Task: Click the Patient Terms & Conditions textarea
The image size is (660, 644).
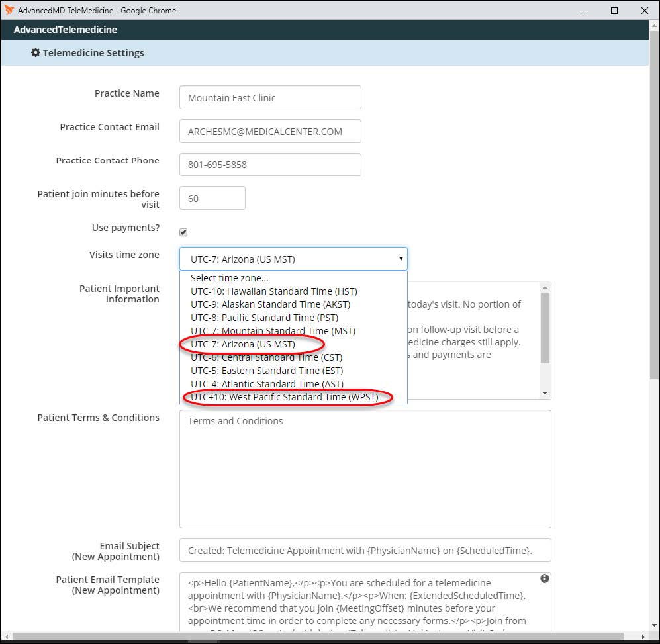Action: point(365,469)
